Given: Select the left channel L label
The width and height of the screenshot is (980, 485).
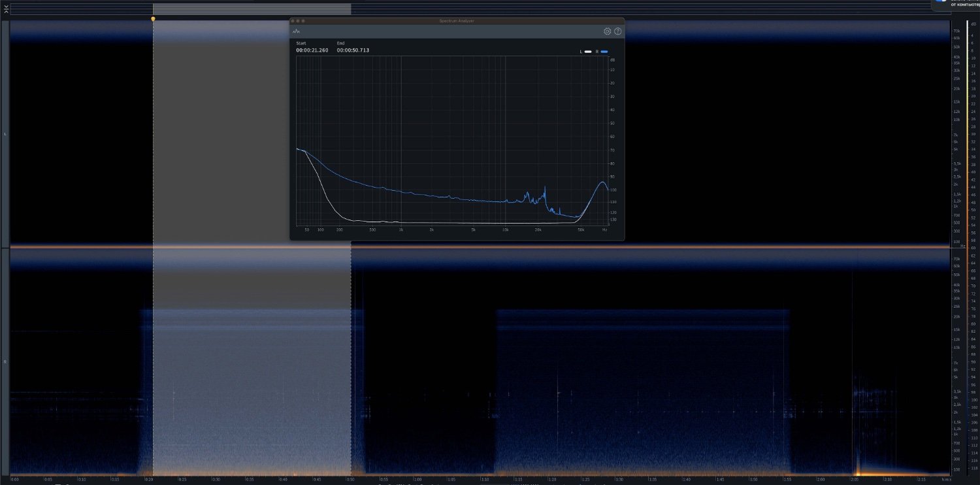Looking at the screenshot, I should point(5,134).
